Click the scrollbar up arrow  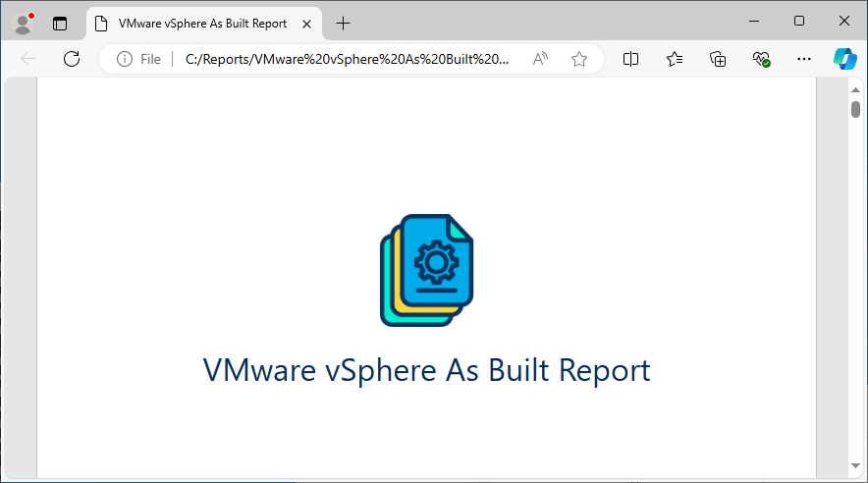[x=856, y=89]
